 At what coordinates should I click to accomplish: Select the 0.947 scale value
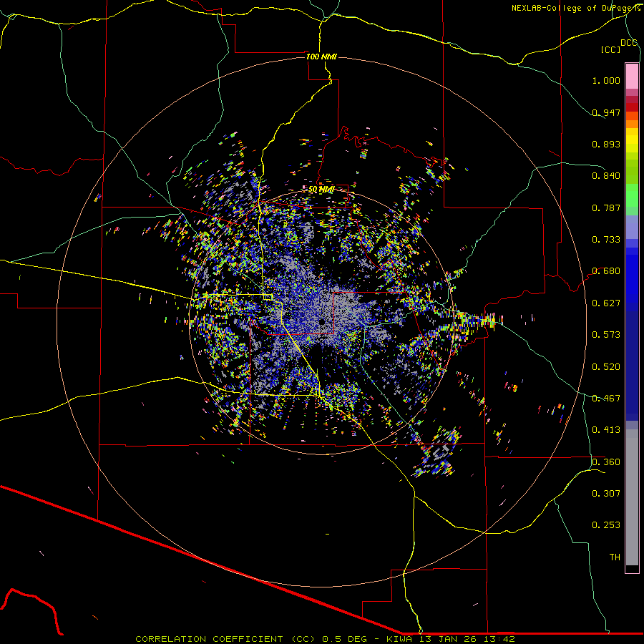606,112
